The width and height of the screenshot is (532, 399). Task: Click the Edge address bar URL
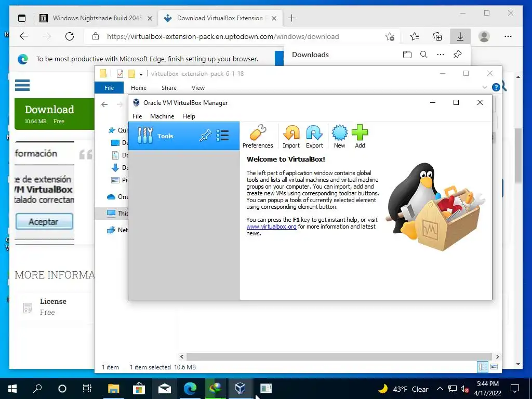tap(223, 37)
